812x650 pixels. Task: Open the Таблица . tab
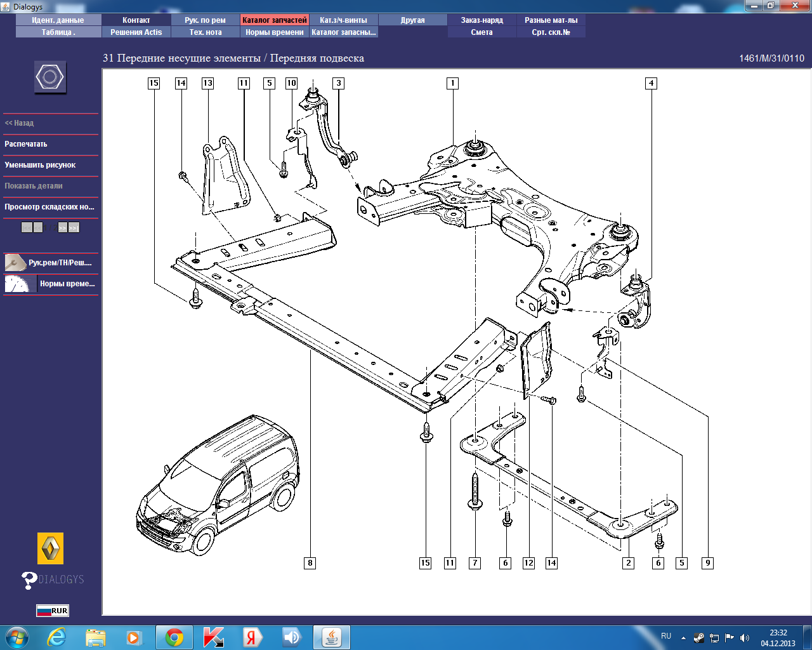58,32
